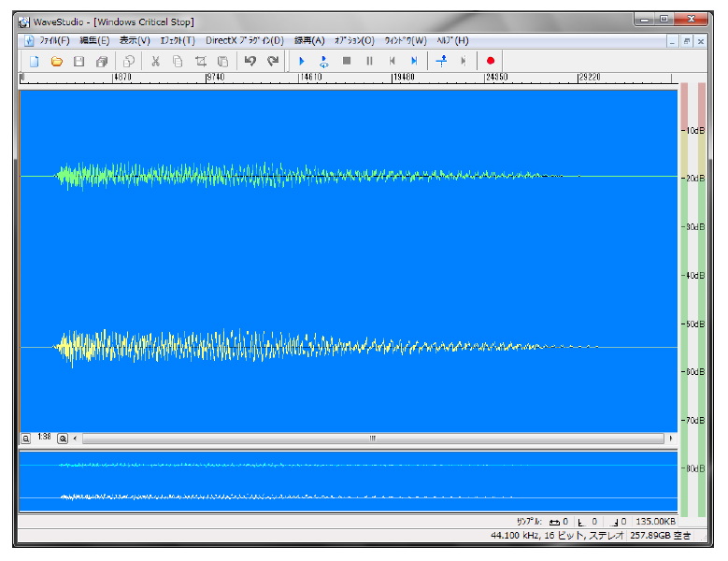This screenshot has height=561, width=728.
Task: Click the zoom in magnifier icon
Action: 63,438
